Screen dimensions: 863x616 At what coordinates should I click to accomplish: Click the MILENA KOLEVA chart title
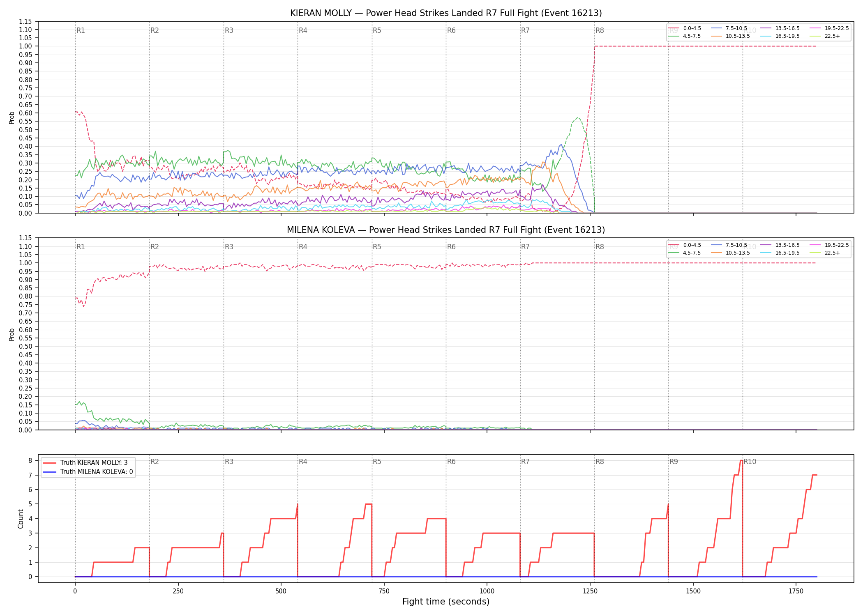click(446, 230)
